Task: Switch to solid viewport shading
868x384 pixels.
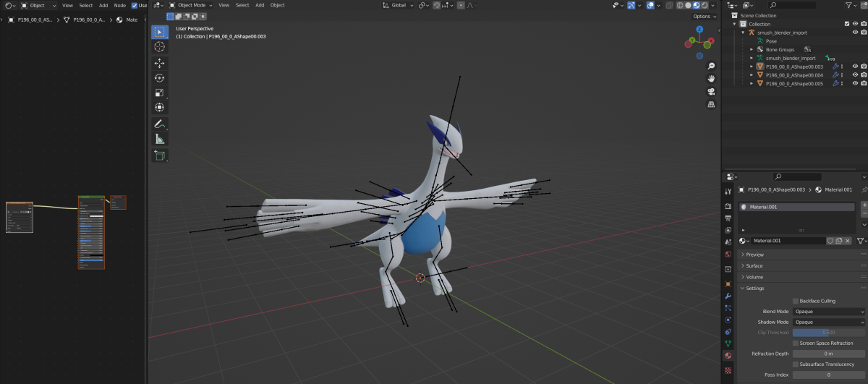Action: click(x=688, y=5)
